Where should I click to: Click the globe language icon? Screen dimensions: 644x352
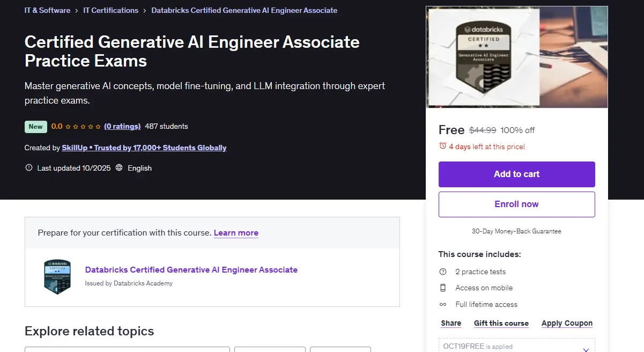tap(119, 168)
